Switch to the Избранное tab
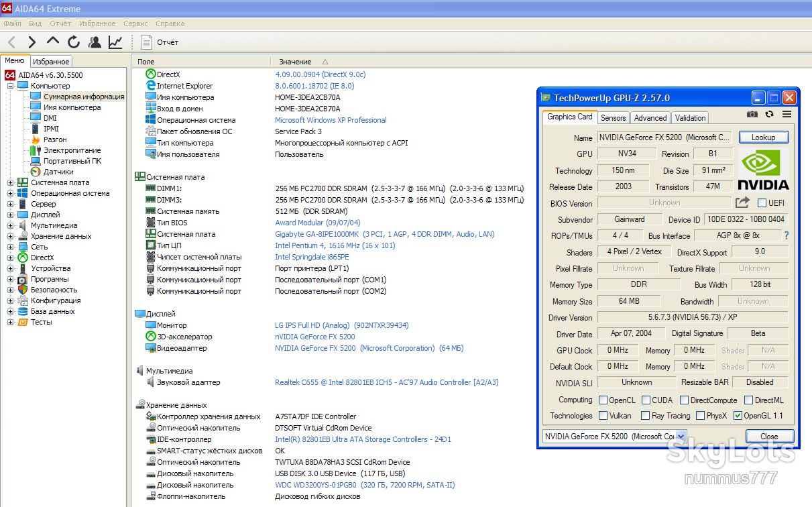This screenshot has width=812, height=507. 51,61
